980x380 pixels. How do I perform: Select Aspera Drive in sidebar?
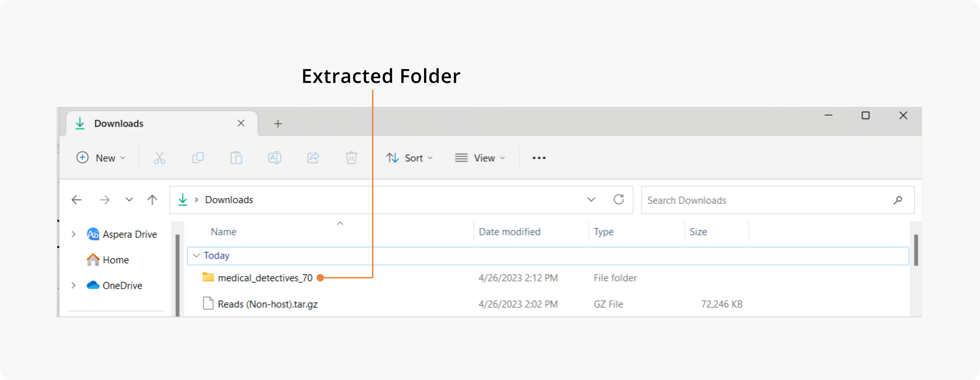(121, 234)
